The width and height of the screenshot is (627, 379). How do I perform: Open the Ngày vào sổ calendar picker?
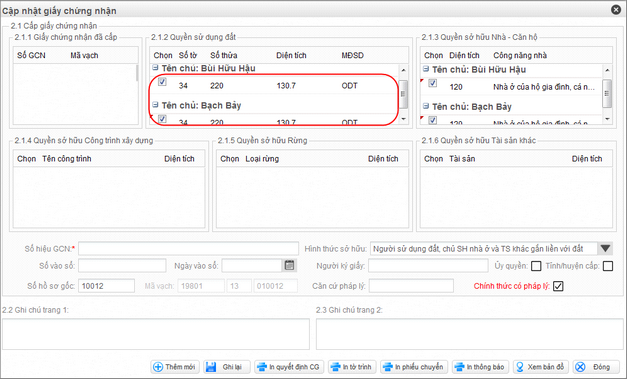pos(290,265)
